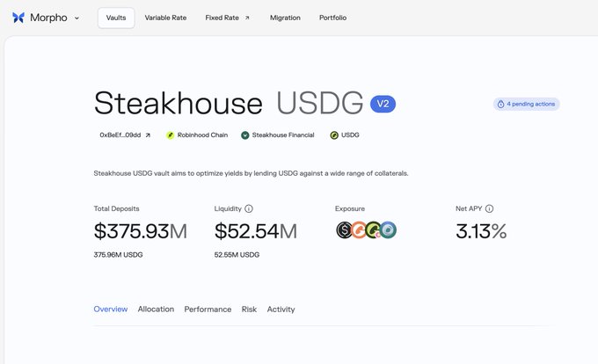Click the Fixed Rate arrow icon

pos(247,18)
